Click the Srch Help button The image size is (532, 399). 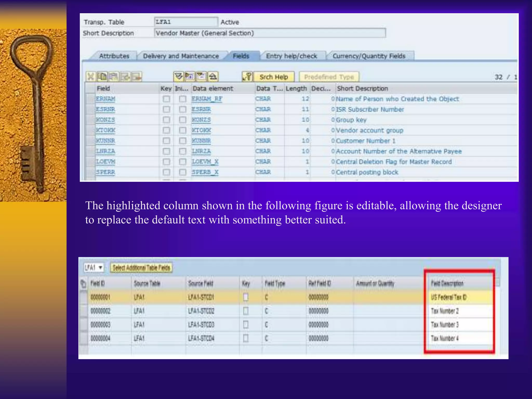click(274, 77)
